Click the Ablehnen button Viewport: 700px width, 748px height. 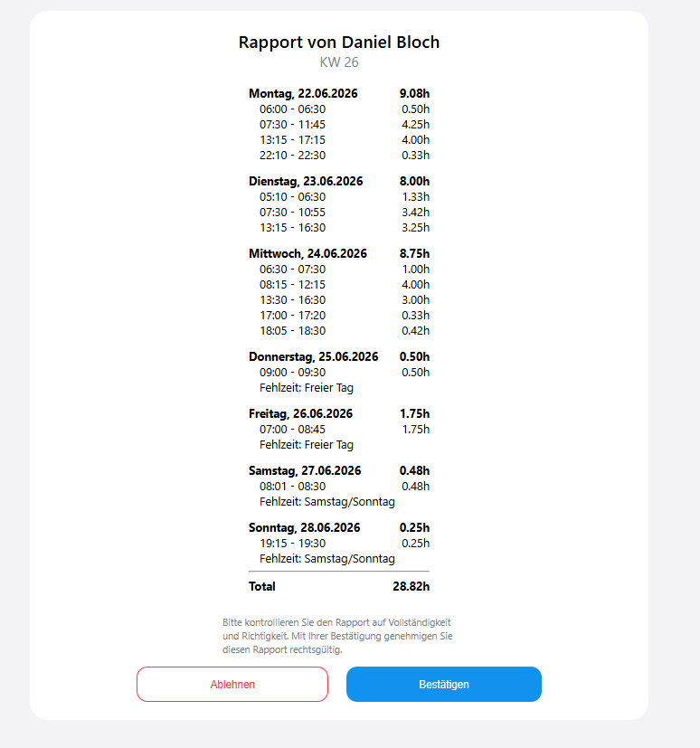(x=232, y=684)
